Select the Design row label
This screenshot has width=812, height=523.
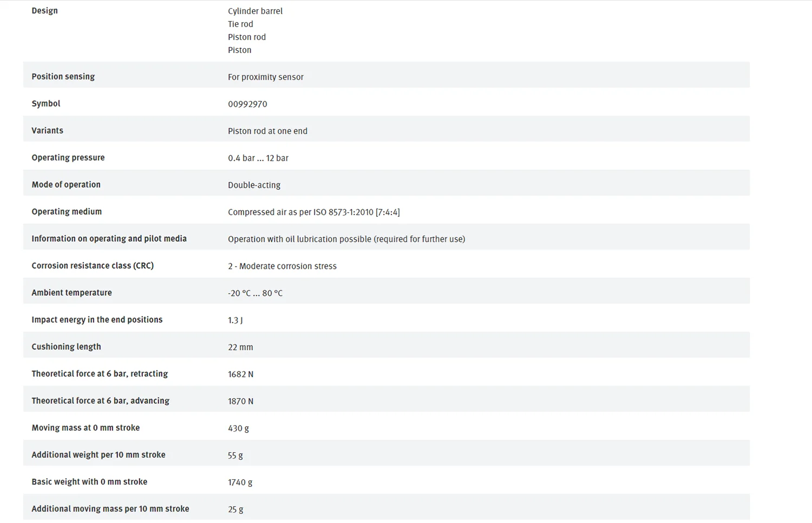(44, 11)
